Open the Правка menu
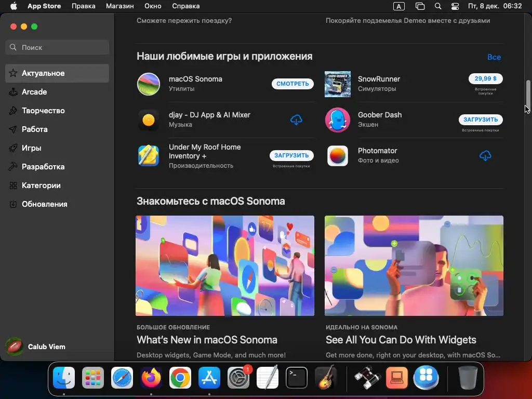This screenshot has height=399, width=532. [x=84, y=6]
